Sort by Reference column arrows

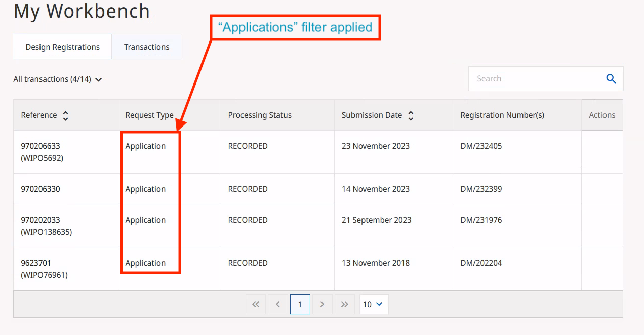(65, 116)
